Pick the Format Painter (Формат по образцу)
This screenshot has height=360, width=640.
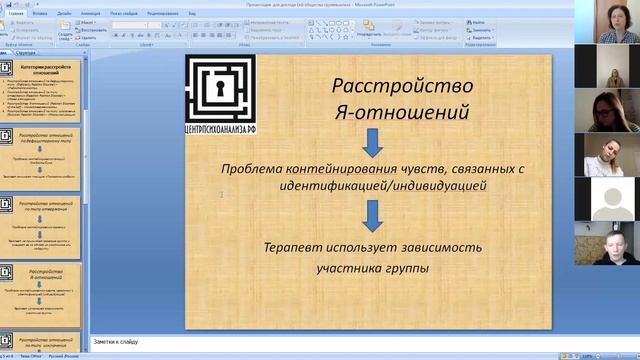click(32, 38)
